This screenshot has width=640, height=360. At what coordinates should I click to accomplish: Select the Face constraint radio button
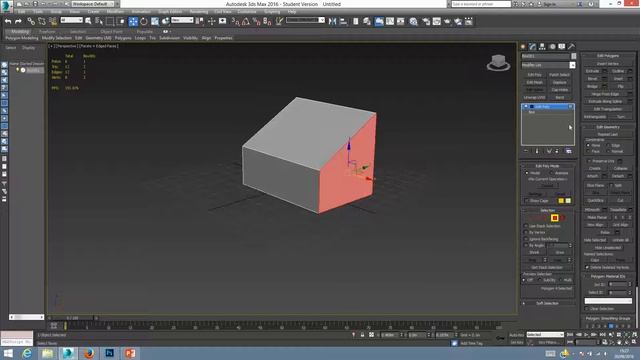click(x=588, y=151)
